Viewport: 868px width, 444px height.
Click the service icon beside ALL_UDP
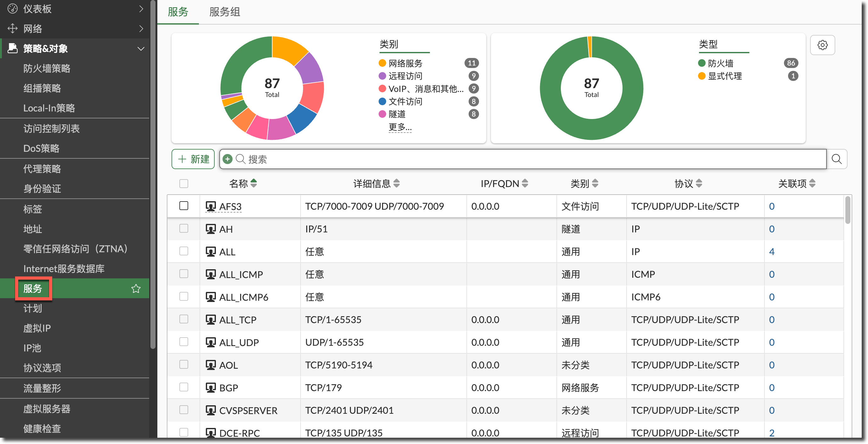click(211, 342)
